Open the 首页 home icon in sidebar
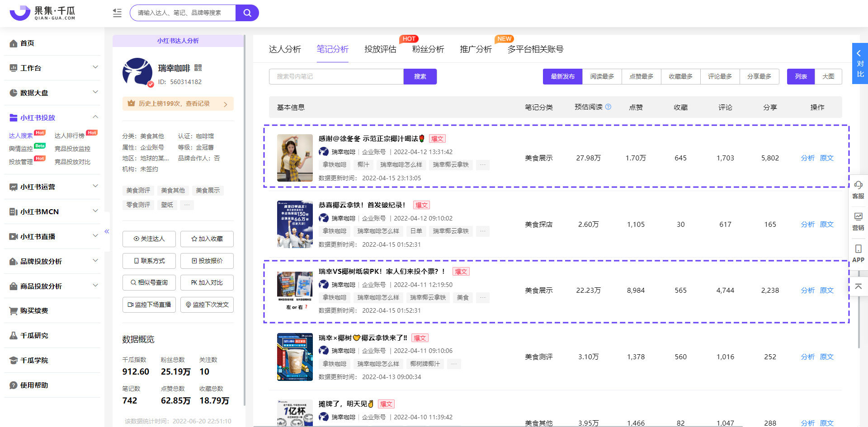Screen dimensions: 868x427 click(x=14, y=43)
